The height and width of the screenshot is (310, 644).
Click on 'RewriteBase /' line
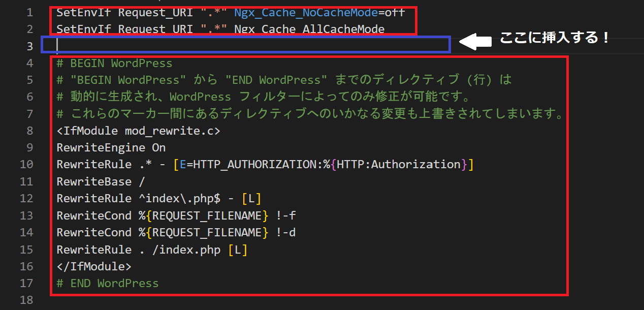pos(101,182)
